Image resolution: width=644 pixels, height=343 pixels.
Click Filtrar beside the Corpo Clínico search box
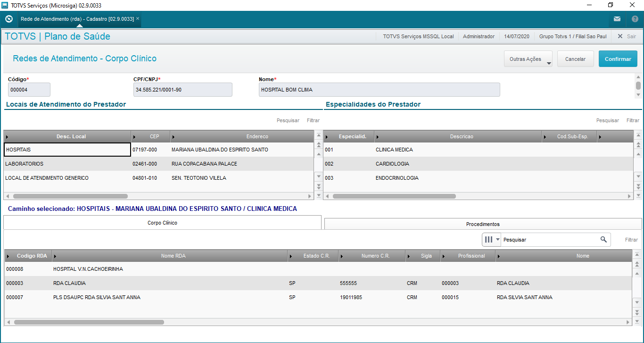pos(632,240)
